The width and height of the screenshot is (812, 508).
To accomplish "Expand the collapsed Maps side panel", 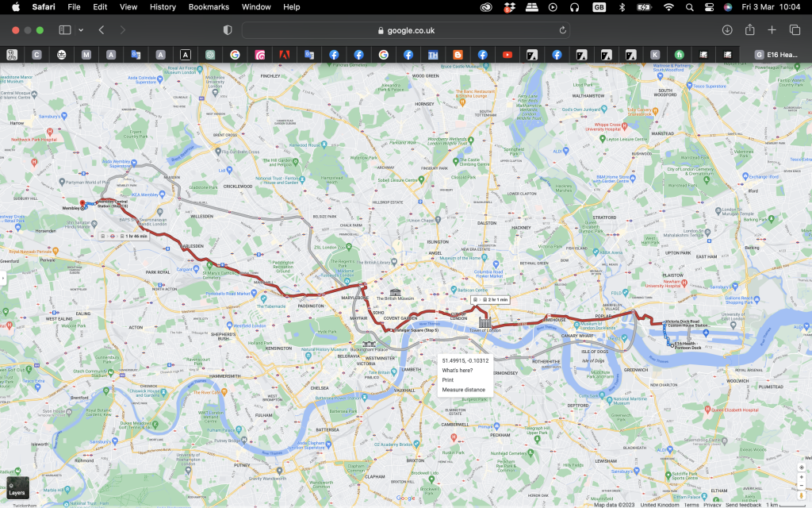I will pyautogui.click(x=2, y=279).
